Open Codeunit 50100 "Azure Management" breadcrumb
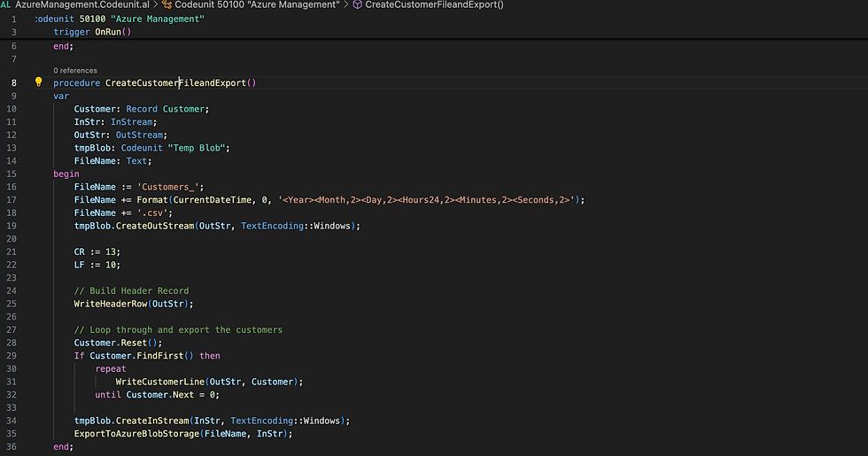The height and width of the screenshot is (456, 868). pos(258,4)
